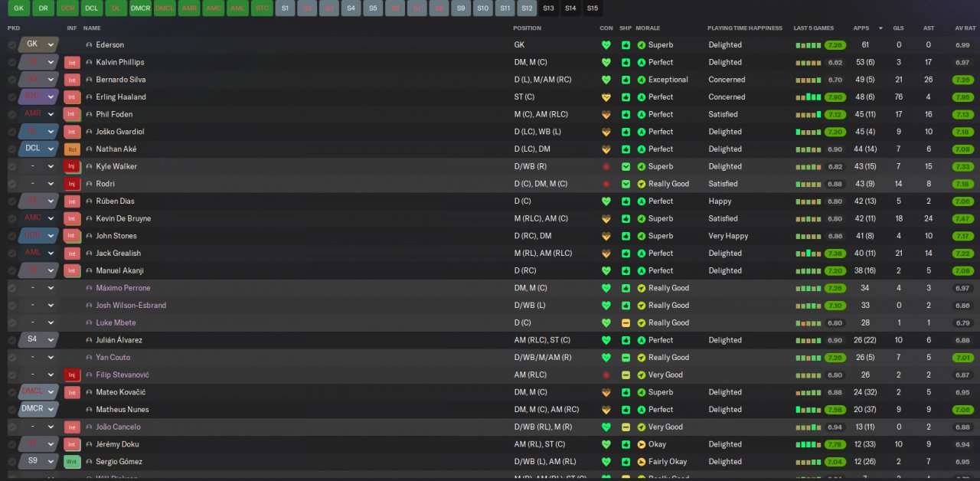980x481 pixels.
Task: Toggle the picked checkmark for Ederson
Action: (x=11, y=45)
